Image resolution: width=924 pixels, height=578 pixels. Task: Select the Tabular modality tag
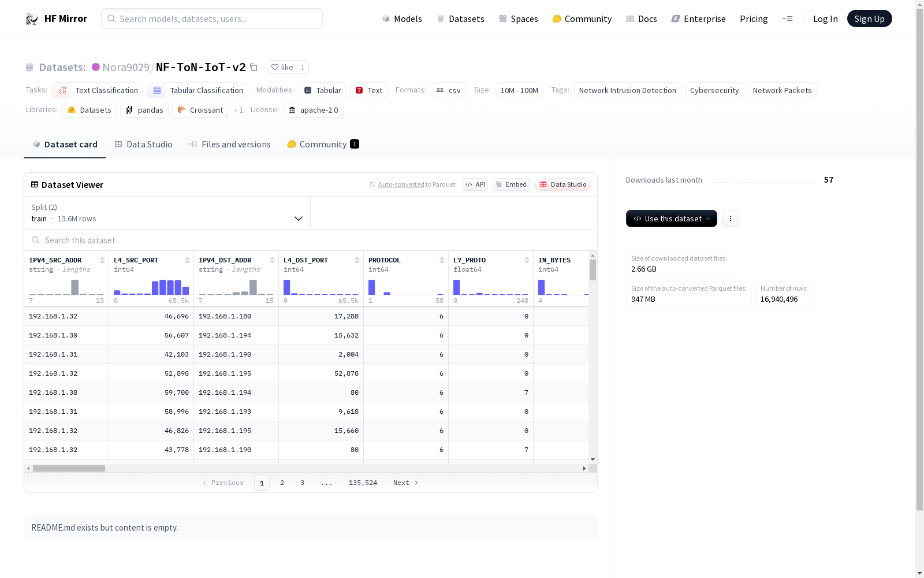pos(322,90)
